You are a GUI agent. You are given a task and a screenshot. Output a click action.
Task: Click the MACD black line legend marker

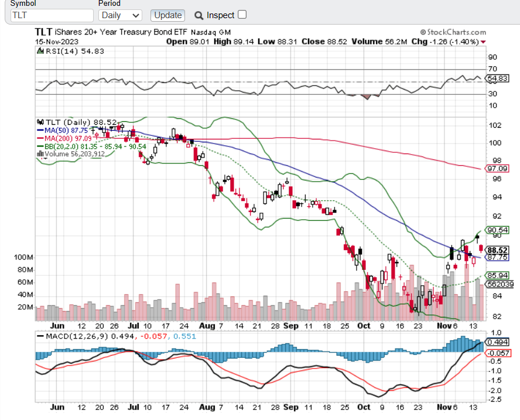pyautogui.click(x=40, y=336)
